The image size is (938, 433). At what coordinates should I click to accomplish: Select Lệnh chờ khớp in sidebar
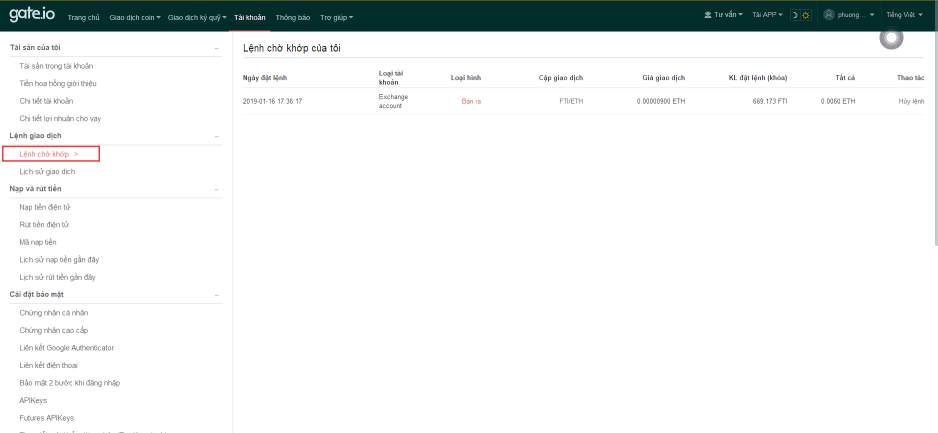click(51, 154)
